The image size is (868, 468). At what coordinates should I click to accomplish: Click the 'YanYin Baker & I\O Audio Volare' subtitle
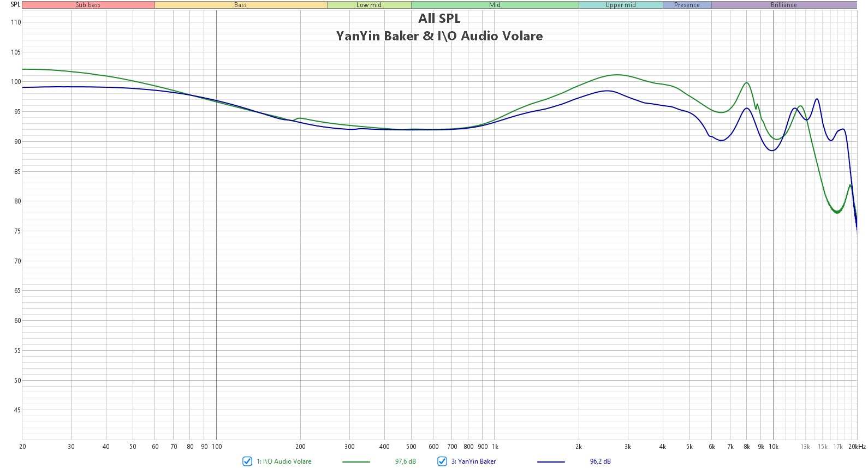(x=439, y=36)
